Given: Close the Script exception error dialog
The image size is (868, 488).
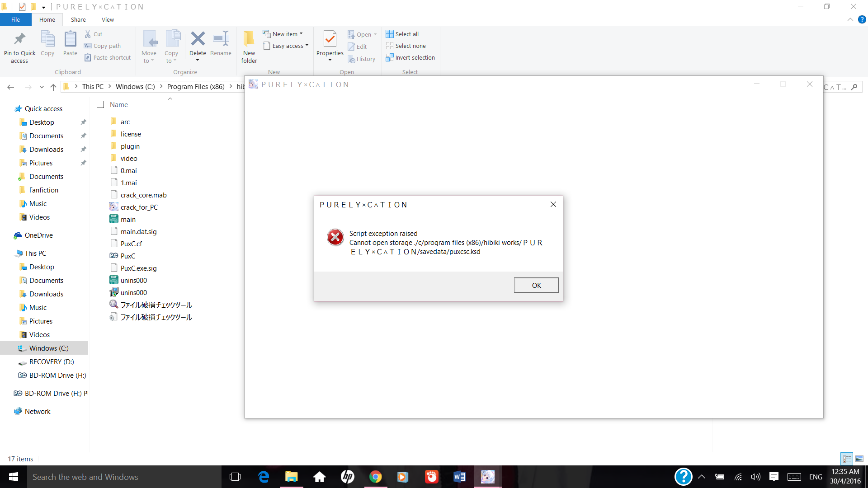Looking at the screenshot, I should point(553,204).
